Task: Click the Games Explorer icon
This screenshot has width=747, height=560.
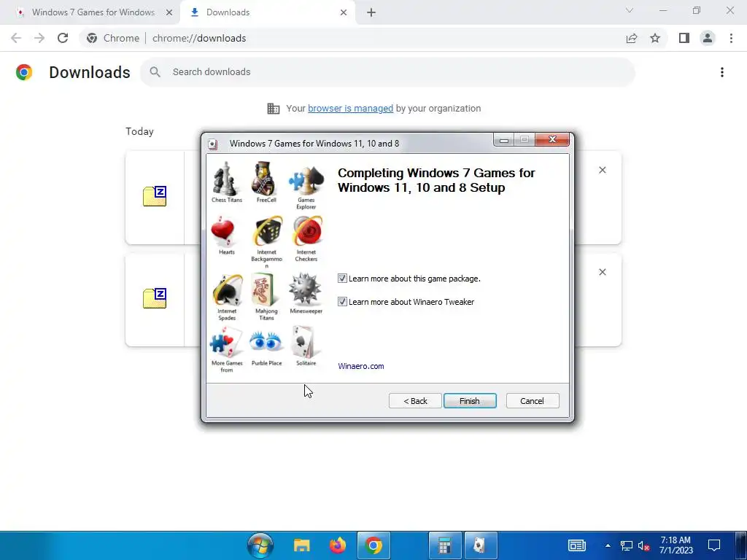Action: [306, 180]
